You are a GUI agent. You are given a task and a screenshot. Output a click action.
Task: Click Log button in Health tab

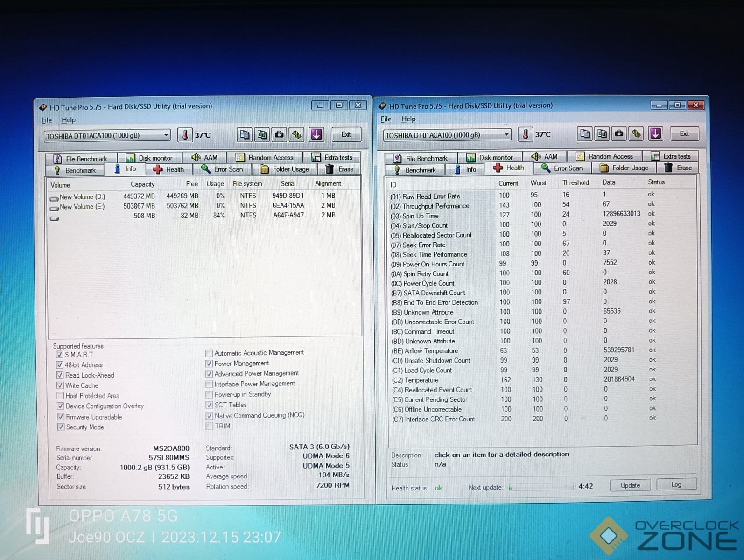pos(676,484)
